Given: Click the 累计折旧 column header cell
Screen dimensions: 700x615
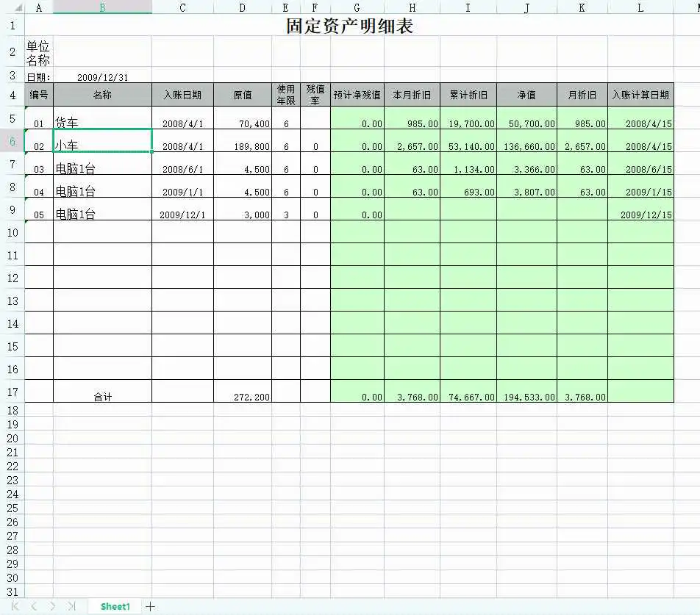Looking at the screenshot, I should (468, 95).
